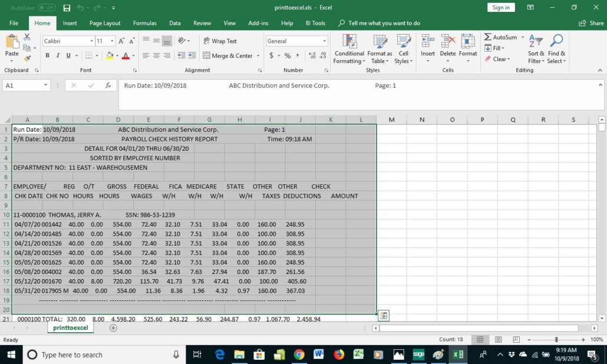
Task: Toggle Italic formatting
Action: (x=58, y=56)
